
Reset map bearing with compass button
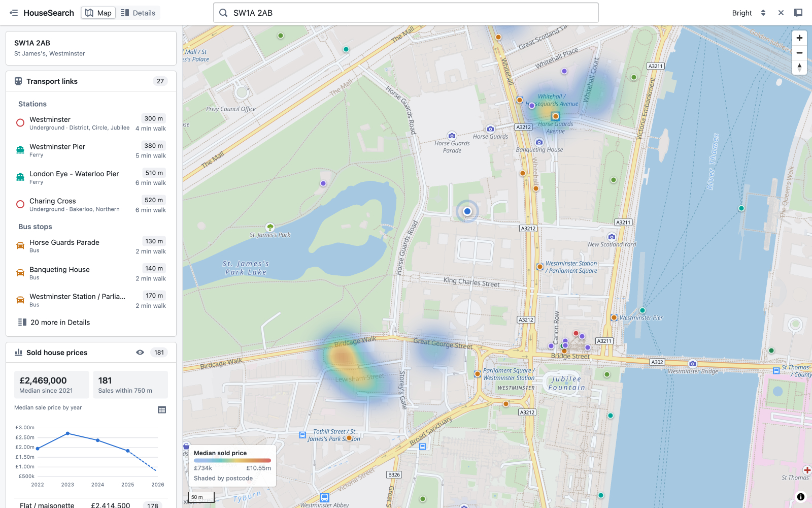[799, 67]
